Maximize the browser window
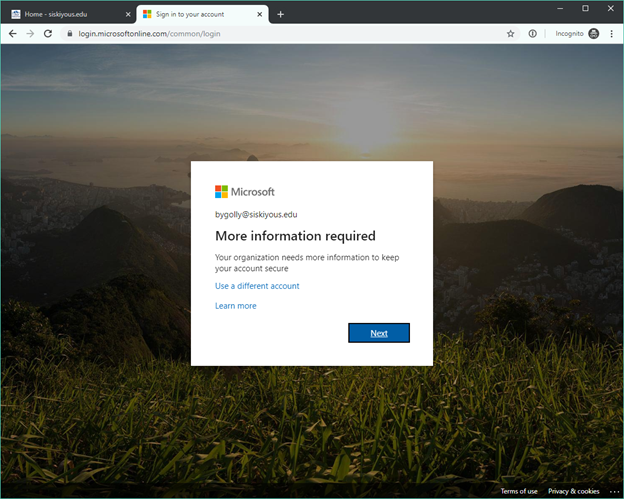The width and height of the screenshot is (624, 499). tap(585, 8)
